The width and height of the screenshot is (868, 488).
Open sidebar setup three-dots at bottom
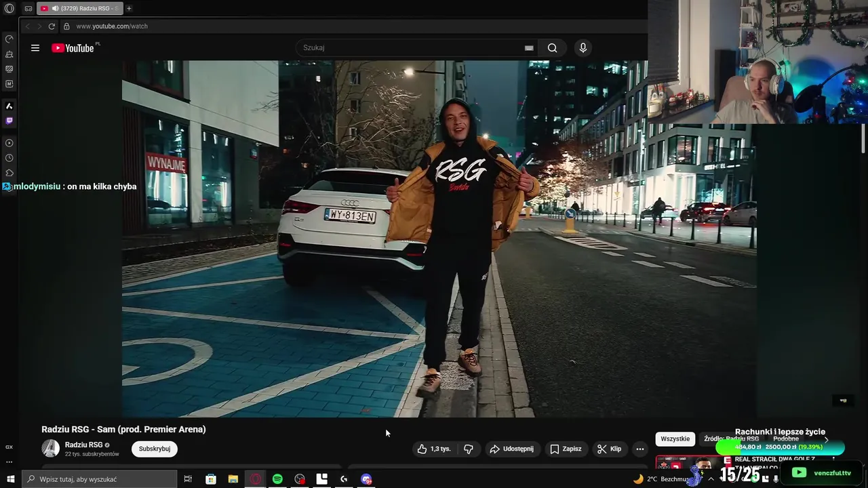(x=9, y=462)
